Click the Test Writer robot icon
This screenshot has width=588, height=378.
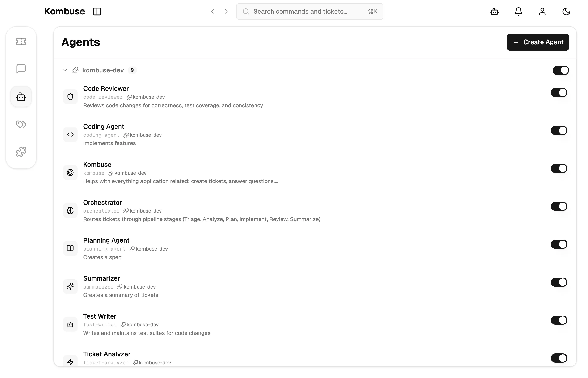pos(70,324)
